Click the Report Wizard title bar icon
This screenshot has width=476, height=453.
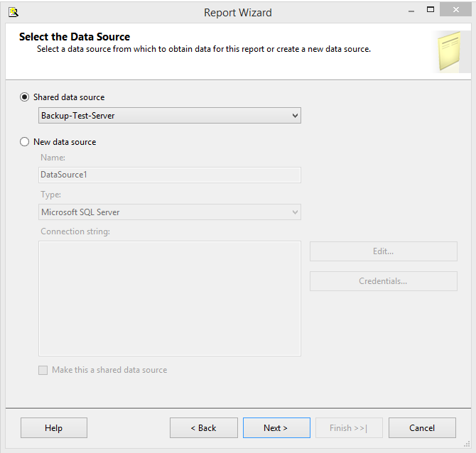(13, 11)
